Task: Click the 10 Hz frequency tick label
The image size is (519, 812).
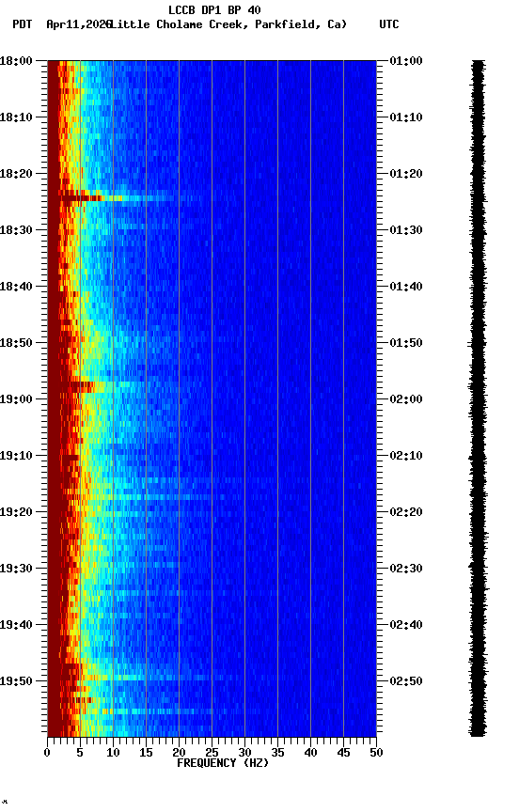Action: pyautogui.click(x=113, y=753)
